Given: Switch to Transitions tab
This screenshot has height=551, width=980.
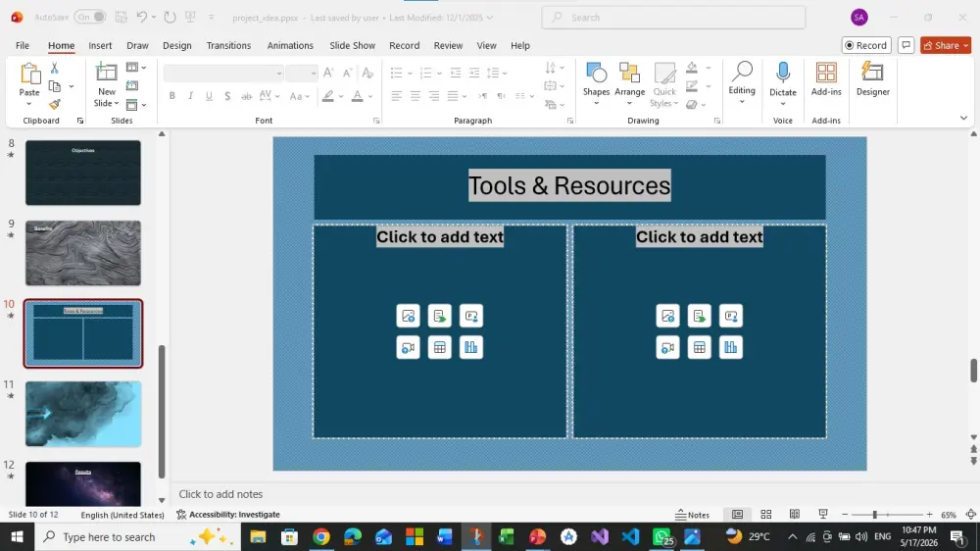Looking at the screenshot, I should coord(228,45).
